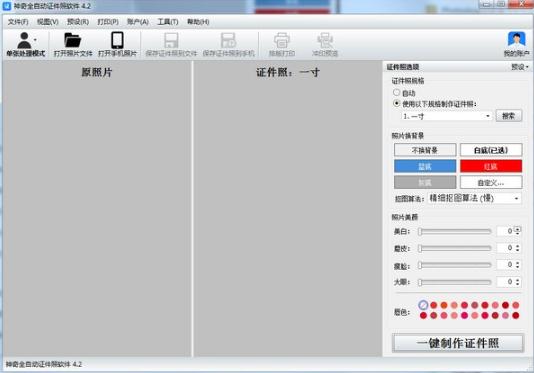Click the 证件照：一寸 heading
The image size is (534, 373).
click(288, 72)
